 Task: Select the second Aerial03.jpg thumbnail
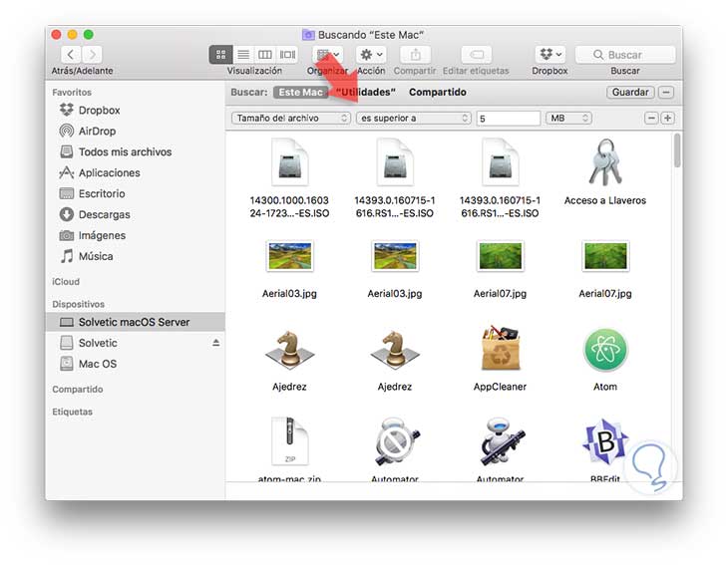point(395,256)
